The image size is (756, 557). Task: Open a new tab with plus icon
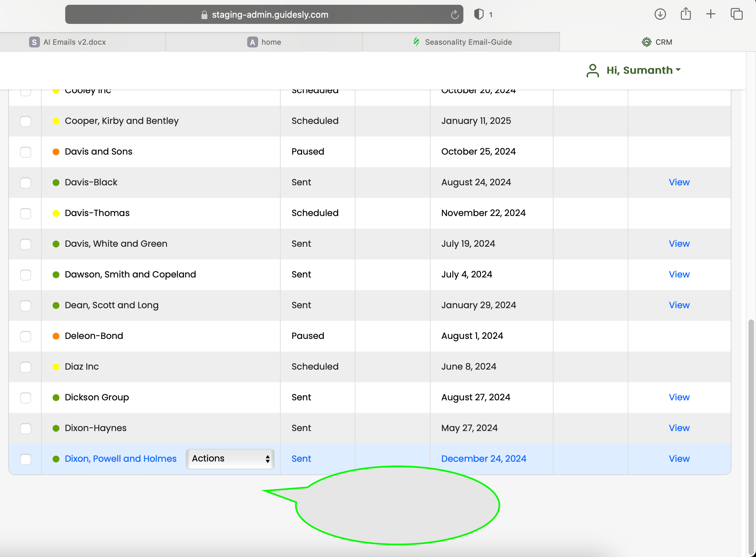pos(711,14)
